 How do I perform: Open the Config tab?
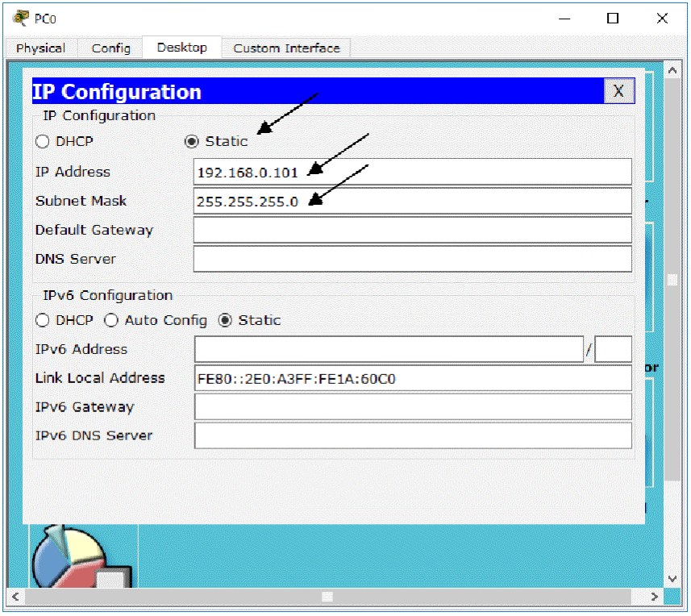click(110, 48)
